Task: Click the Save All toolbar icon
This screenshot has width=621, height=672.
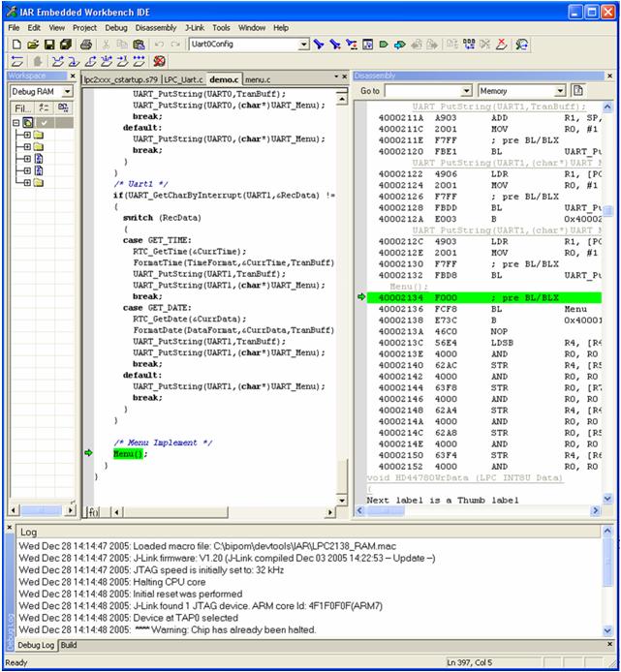Action: (x=66, y=45)
